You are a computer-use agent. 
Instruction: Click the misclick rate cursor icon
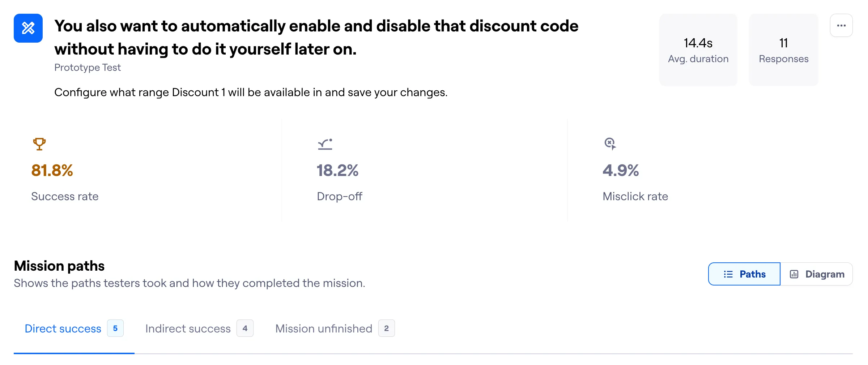tap(610, 144)
